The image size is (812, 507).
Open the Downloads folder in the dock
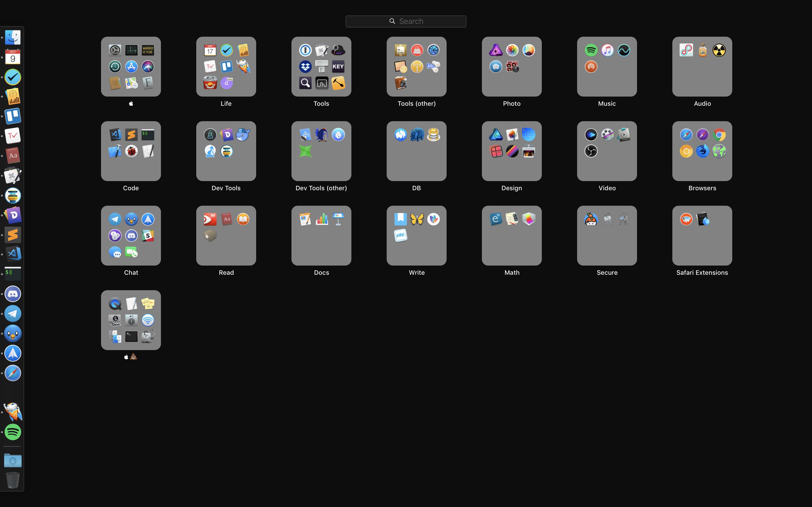13,460
